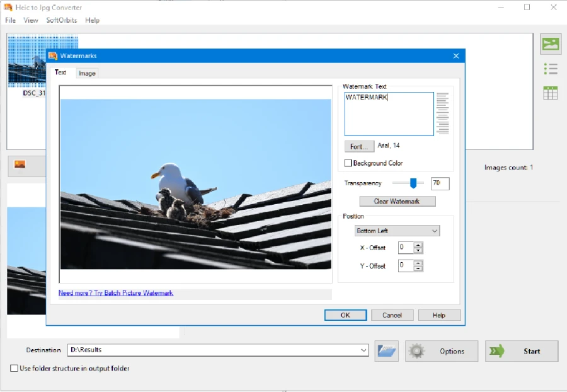The height and width of the screenshot is (392, 567).
Task: Click the Watermark Text input box
Action: point(389,114)
